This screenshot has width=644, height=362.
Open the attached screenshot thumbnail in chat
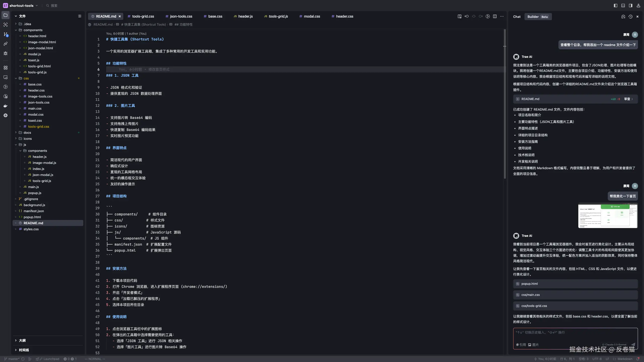pyautogui.click(x=608, y=215)
